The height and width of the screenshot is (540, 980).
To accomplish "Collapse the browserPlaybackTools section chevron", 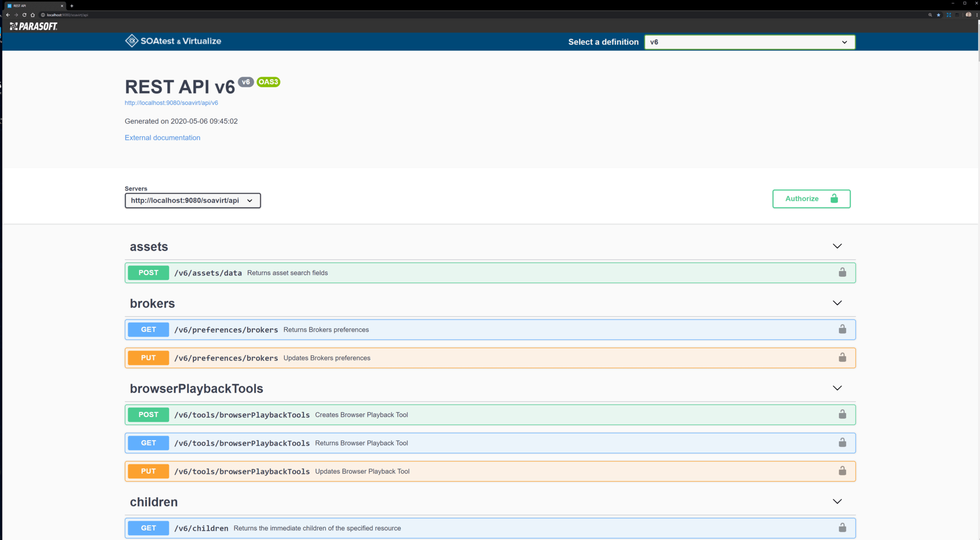I will click(x=837, y=388).
